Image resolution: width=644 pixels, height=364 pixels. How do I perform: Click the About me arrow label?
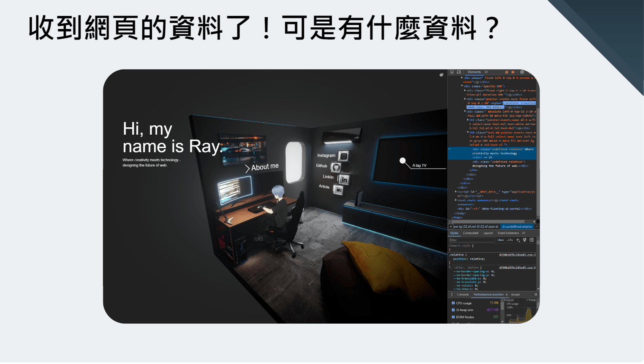(x=262, y=167)
